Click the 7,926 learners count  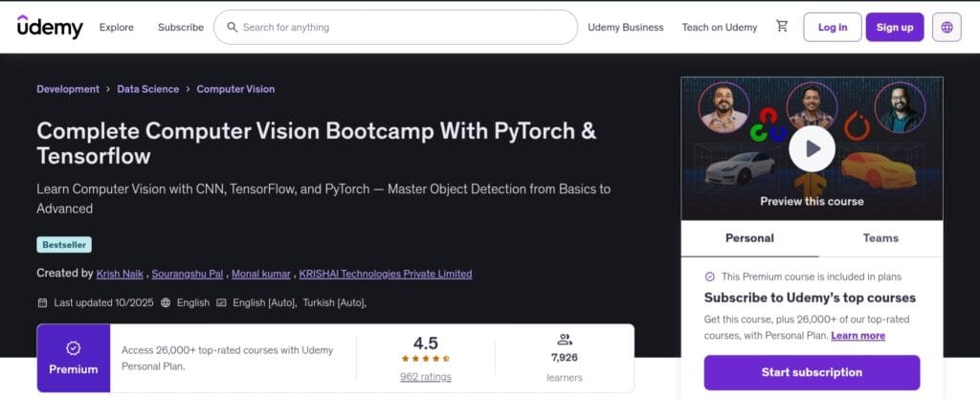point(565,358)
